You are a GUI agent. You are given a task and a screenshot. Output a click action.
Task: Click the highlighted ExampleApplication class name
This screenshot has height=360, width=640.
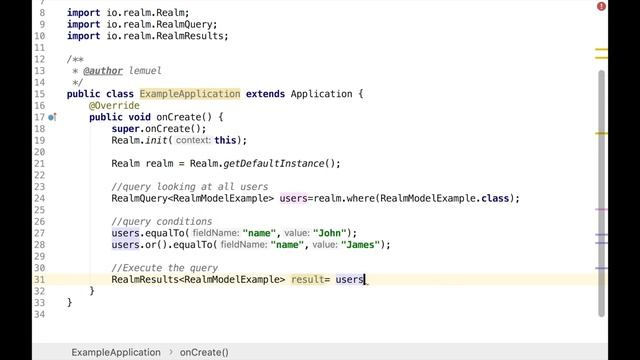(190, 94)
